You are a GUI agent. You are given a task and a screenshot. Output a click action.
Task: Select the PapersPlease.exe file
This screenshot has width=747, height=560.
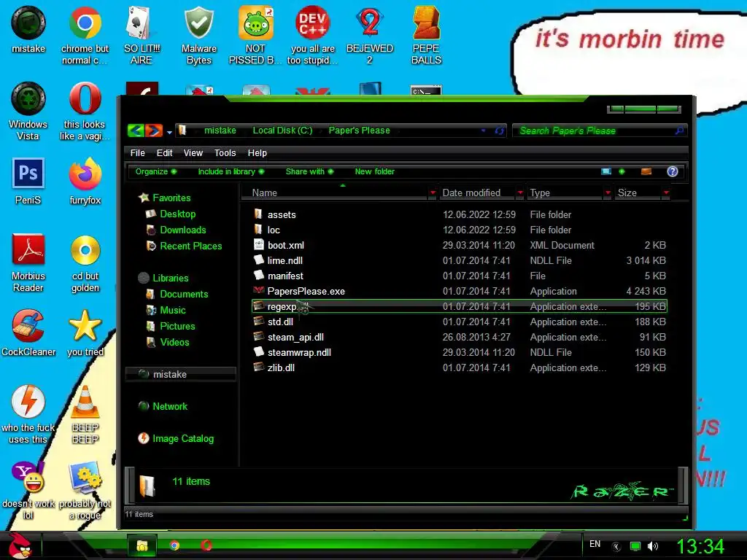pos(460,291)
